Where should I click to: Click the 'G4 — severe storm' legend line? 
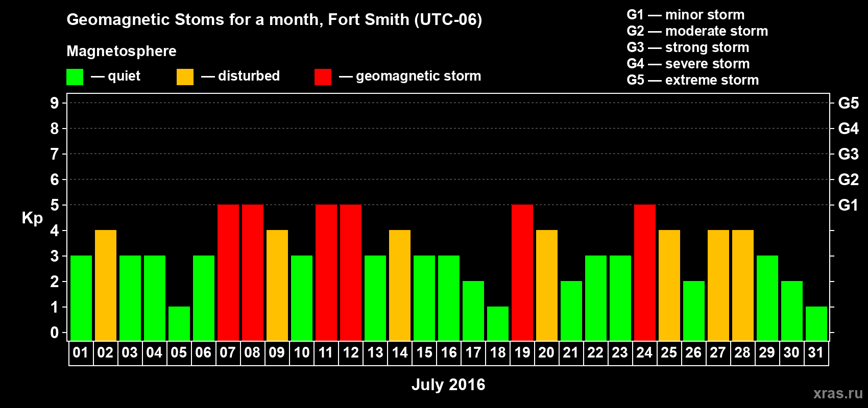(x=688, y=64)
